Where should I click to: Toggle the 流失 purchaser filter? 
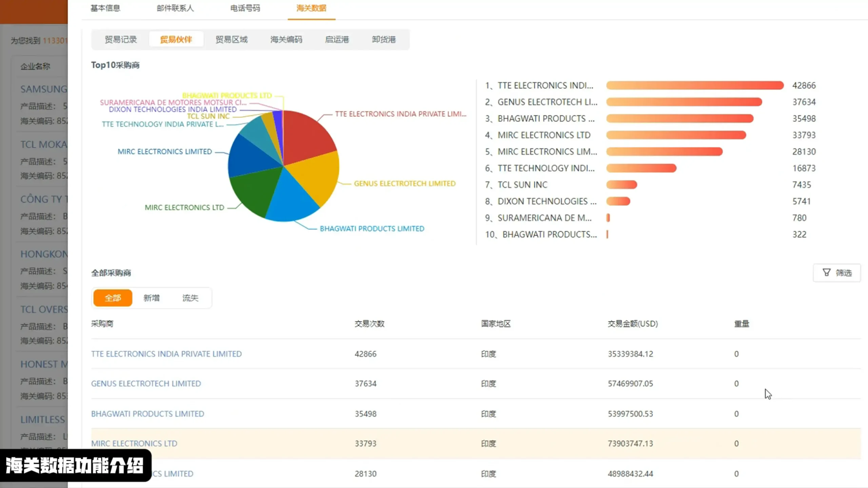pos(190,298)
